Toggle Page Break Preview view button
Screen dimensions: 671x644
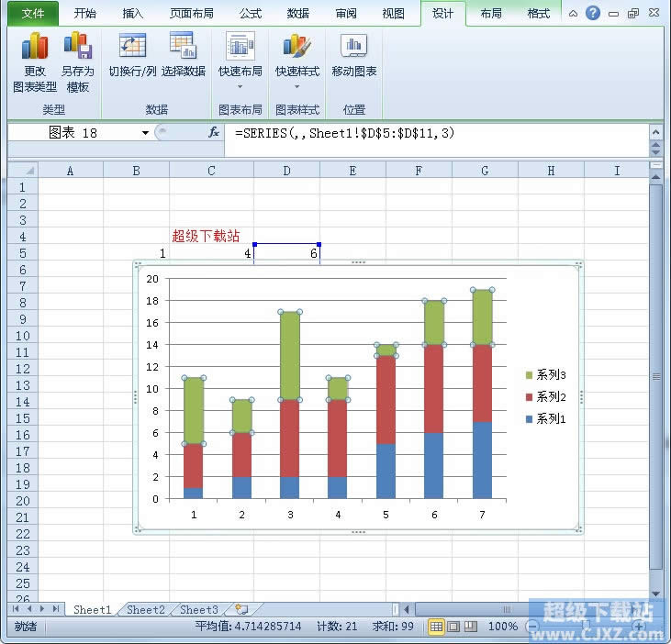(x=471, y=627)
